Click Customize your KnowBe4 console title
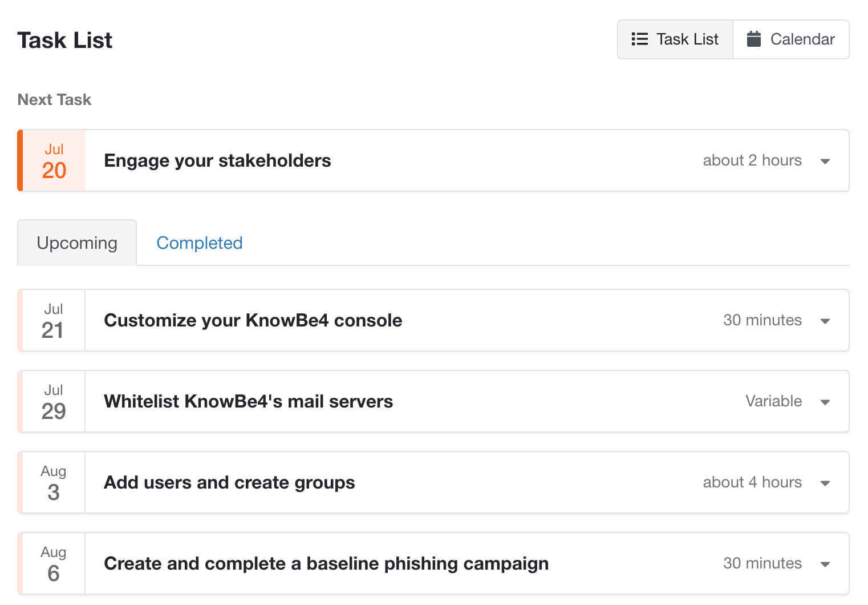868x605 pixels. pyautogui.click(x=253, y=321)
